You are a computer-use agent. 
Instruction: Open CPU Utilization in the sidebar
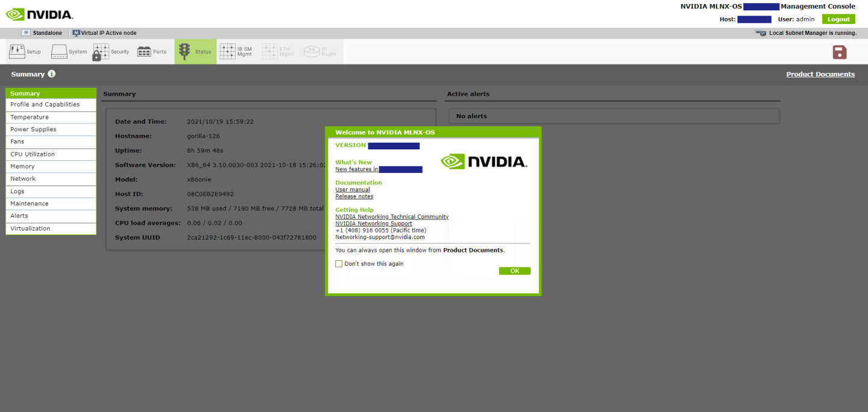(33, 154)
